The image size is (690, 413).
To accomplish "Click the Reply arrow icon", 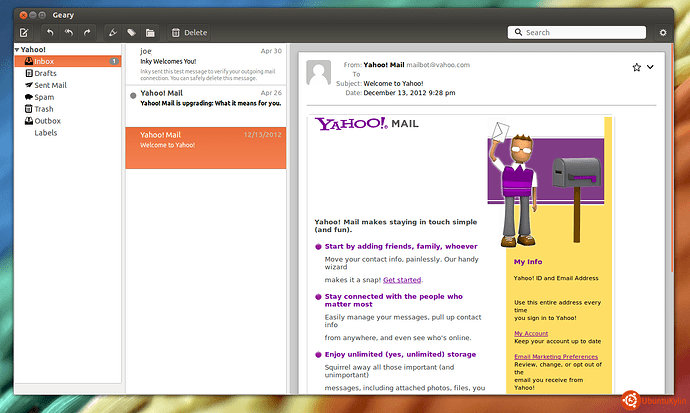I will 50,33.
